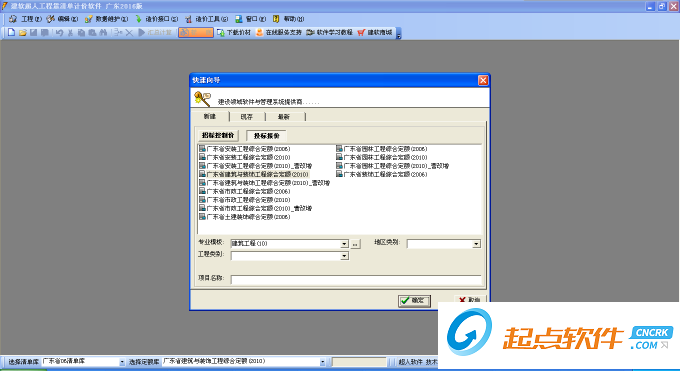Open the 工程 menu
Viewport: 680px width, 371px height.
coord(25,19)
